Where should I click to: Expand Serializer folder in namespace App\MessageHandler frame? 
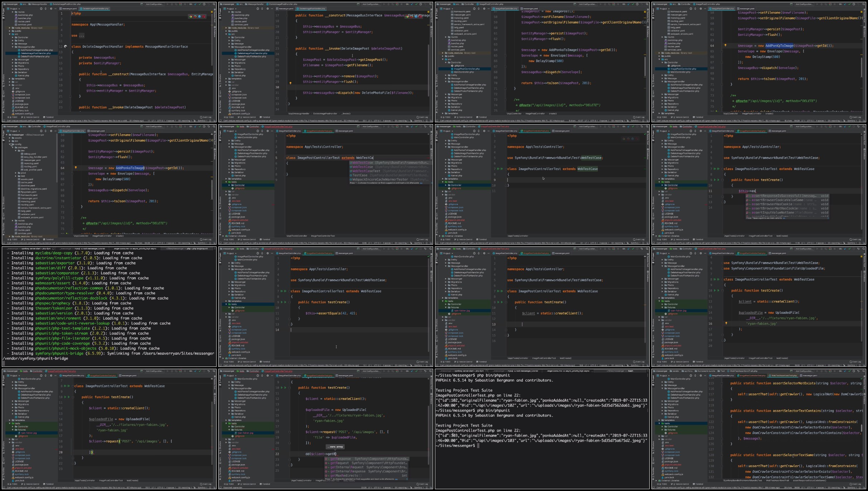(x=13, y=72)
